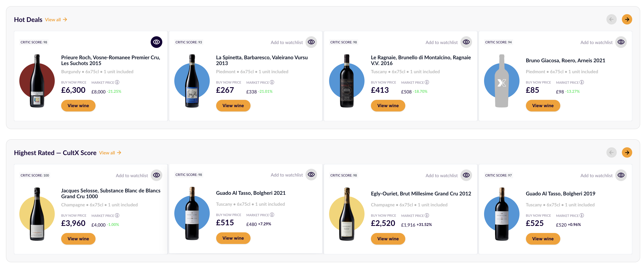Click the watchlist eye on Guado Al Tasso 2019
The width and height of the screenshot is (644, 268).
click(621, 175)
